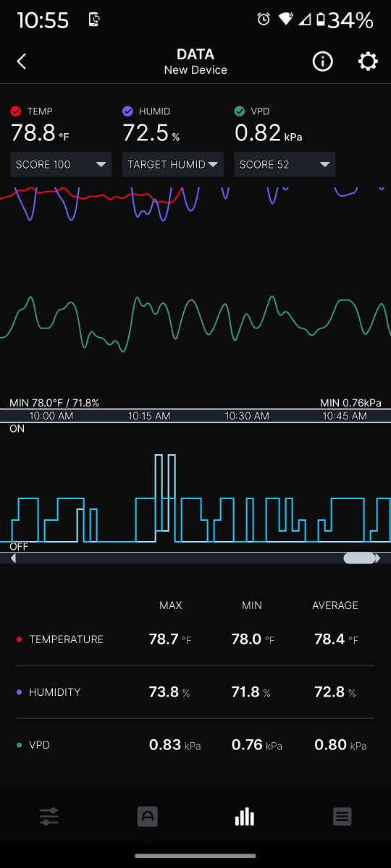The height and width of the screenshot is (868, 391).
Task: Tap the current humidity 72.5 % value
Action: point(151,133)
